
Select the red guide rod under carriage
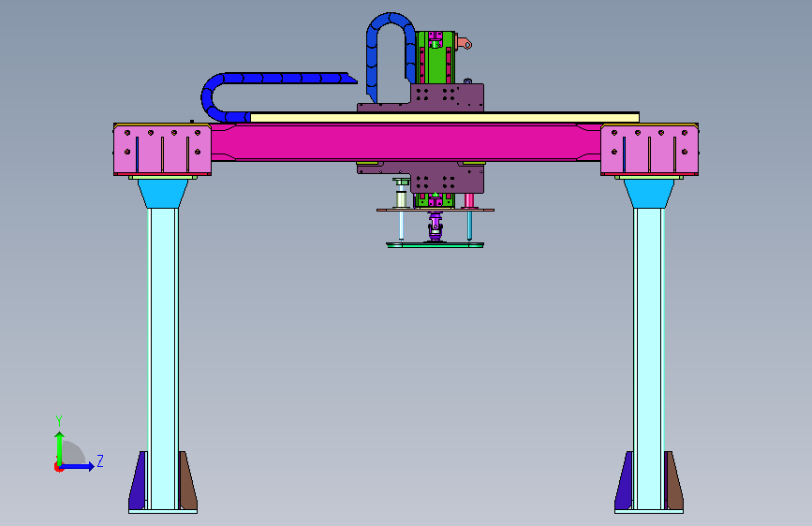coord(469,201)
